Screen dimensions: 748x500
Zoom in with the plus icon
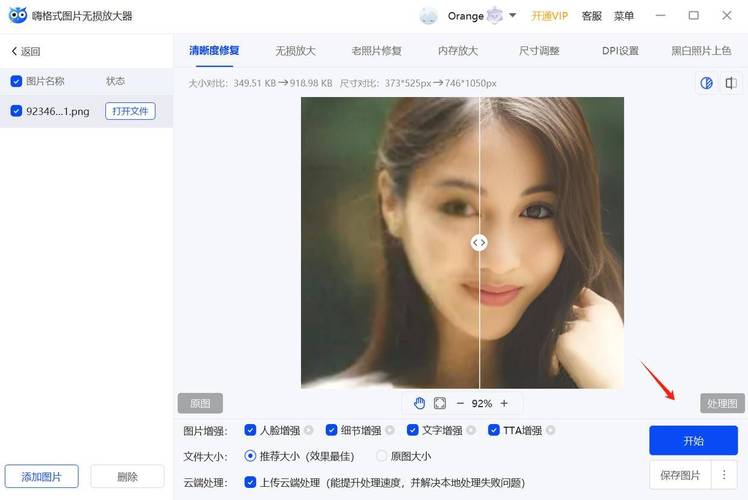coord(504,403)
